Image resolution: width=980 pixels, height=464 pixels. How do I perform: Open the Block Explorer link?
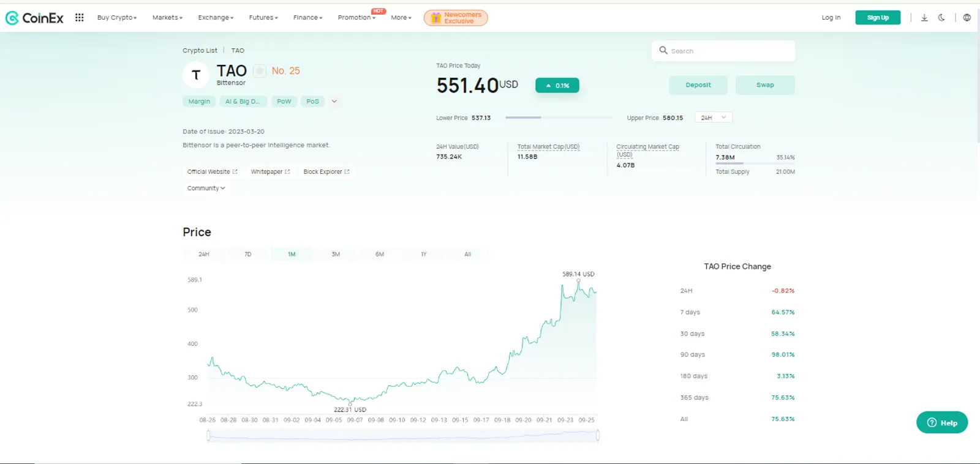pos(326,171)
